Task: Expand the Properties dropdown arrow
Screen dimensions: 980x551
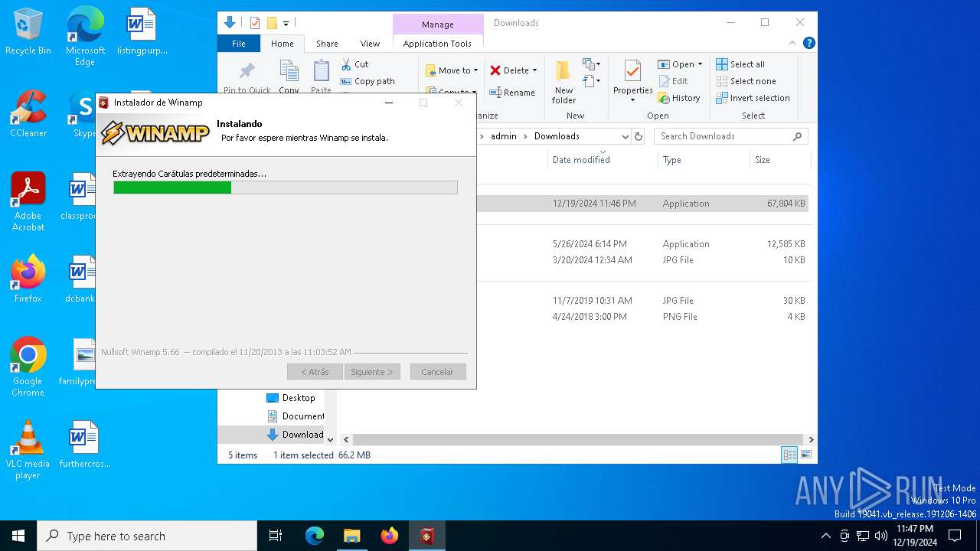Action: pyautogui.click(x=632, y=100)
